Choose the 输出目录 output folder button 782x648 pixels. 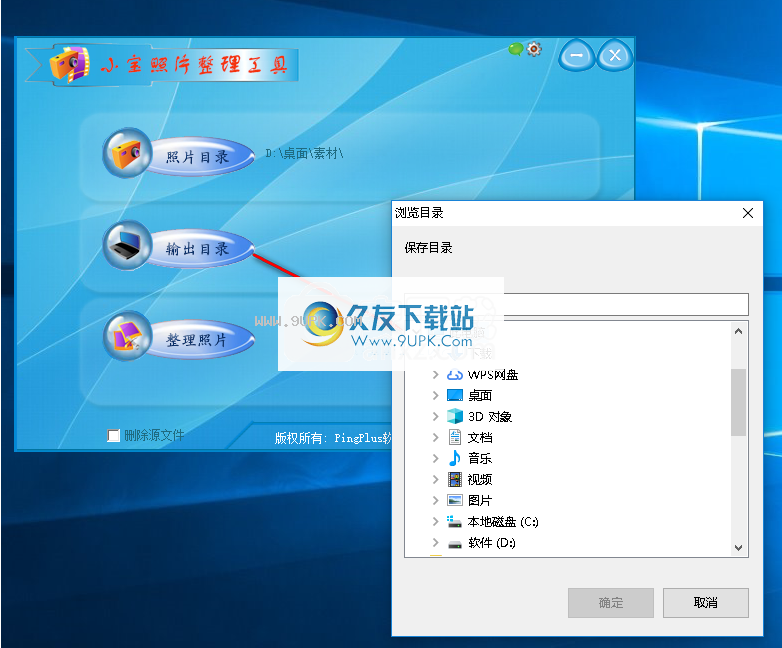coord(199,248)
